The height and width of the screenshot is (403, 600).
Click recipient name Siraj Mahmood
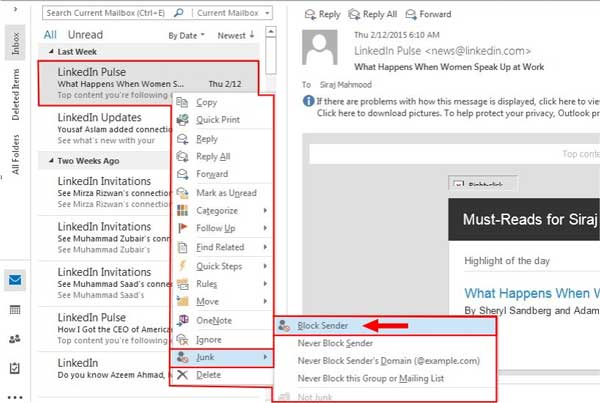(346, 85)
